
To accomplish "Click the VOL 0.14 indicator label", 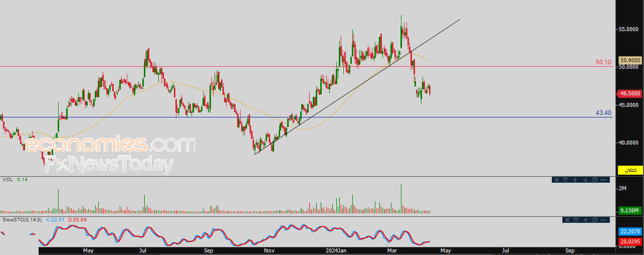I will click(15, 179).
